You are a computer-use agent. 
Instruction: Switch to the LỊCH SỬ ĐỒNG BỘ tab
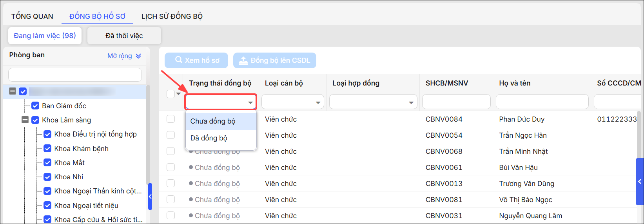172,16
